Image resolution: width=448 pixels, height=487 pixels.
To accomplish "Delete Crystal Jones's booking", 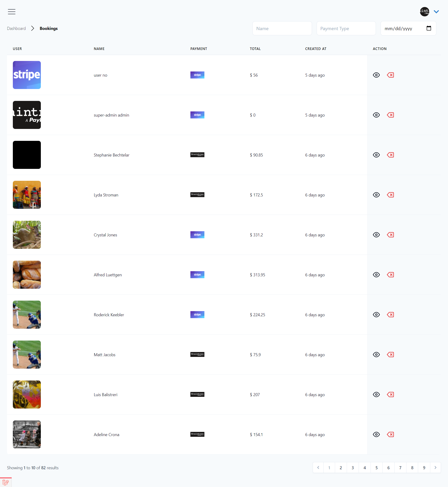I will pos(390,235).
